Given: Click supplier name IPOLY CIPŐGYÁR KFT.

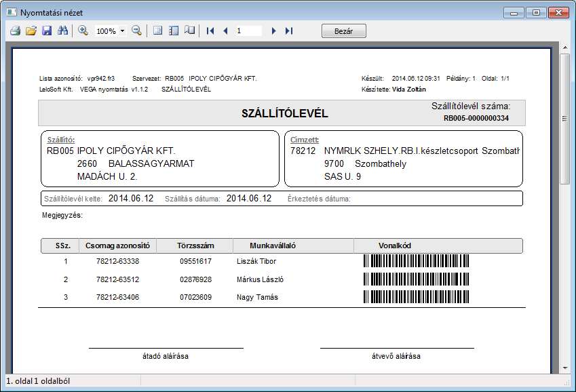Looking at the screenshot, I should tap(126, 151).
